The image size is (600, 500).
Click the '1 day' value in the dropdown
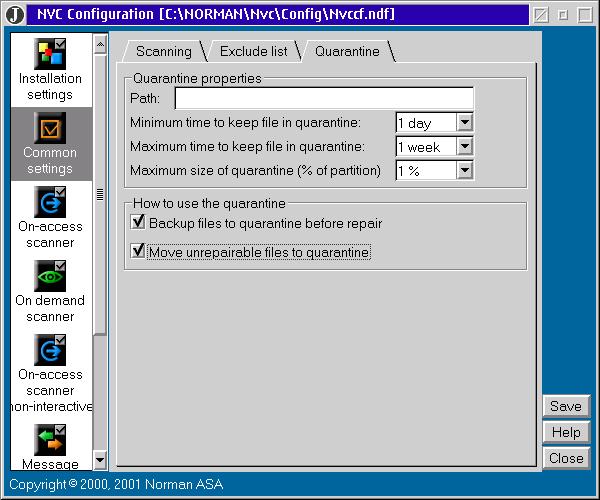pyautogui.click(x=415, y=123)
